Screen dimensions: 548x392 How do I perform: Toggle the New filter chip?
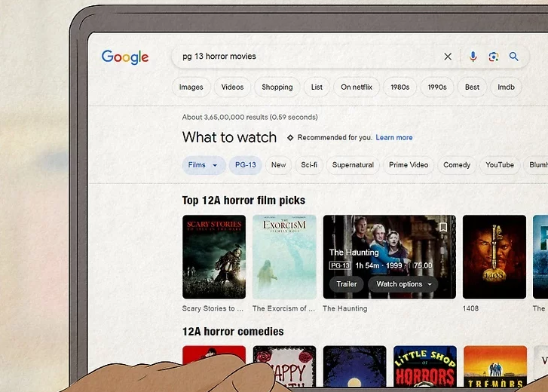point(279,165)
